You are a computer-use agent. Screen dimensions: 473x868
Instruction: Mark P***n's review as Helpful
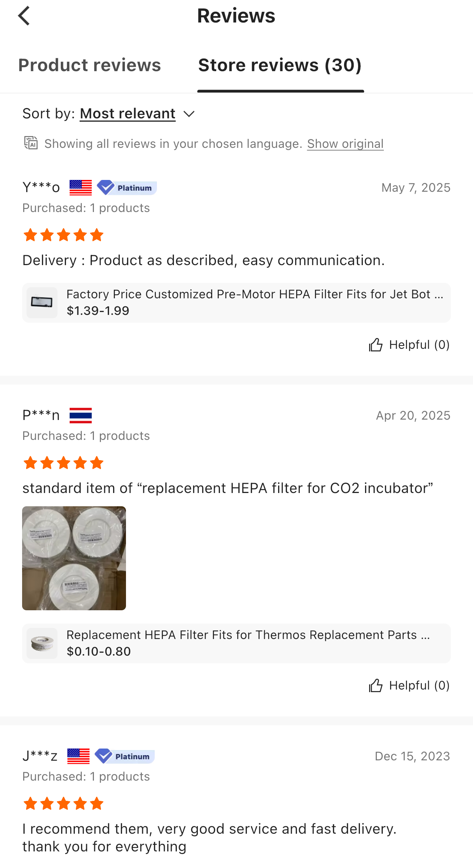(409, 685)
